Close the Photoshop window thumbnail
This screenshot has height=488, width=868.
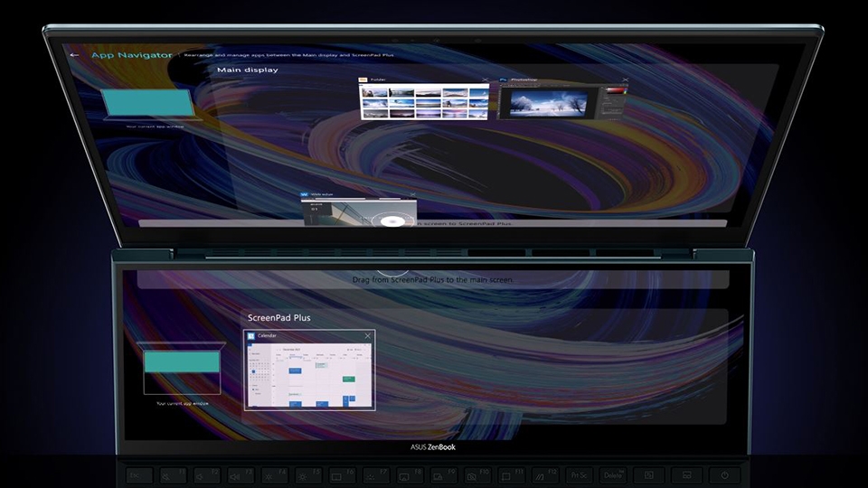pos(625,80)
